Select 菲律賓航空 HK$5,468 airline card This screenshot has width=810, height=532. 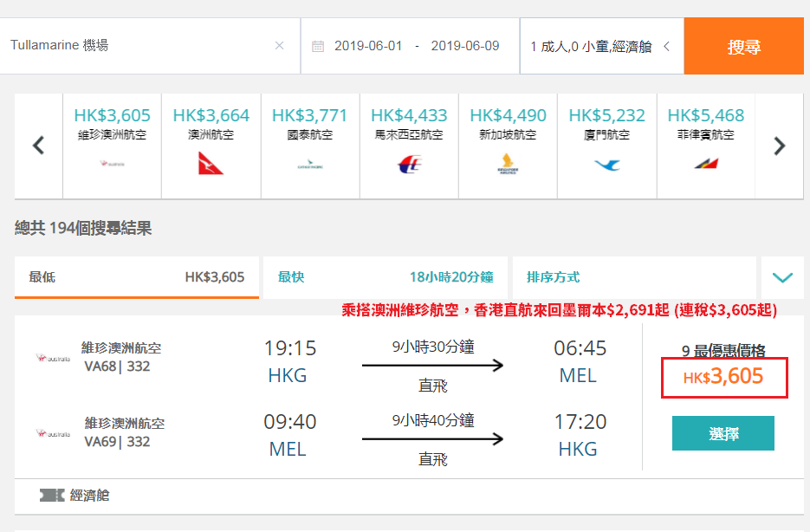pos(706,146)
